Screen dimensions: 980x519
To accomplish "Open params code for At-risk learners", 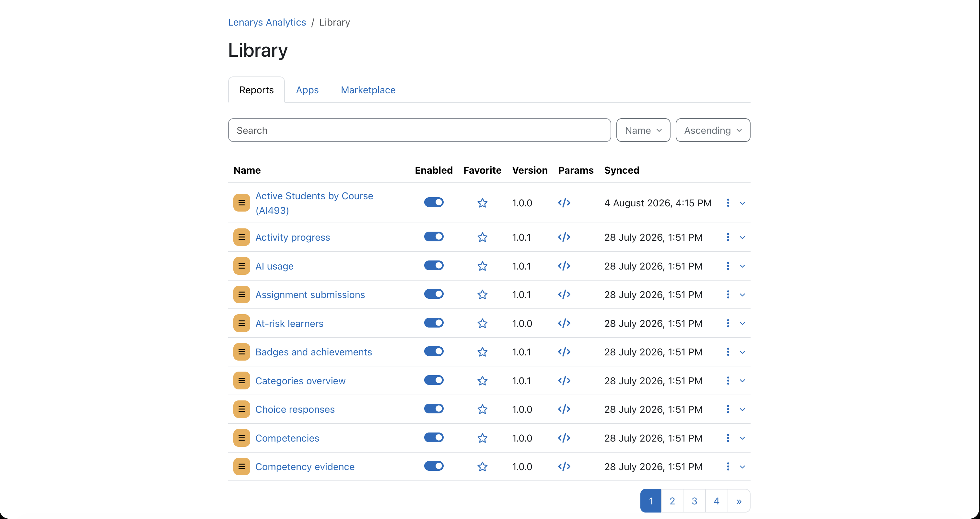I will 564,323.
